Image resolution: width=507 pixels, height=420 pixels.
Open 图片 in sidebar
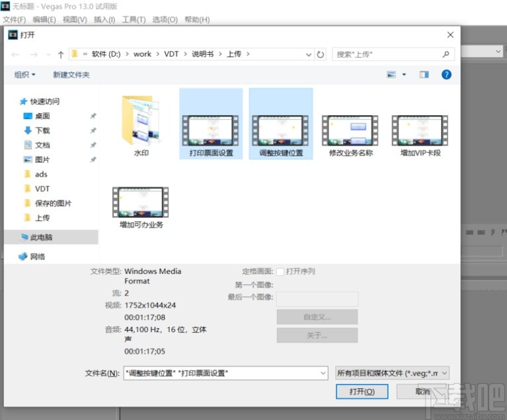(37, 159)
